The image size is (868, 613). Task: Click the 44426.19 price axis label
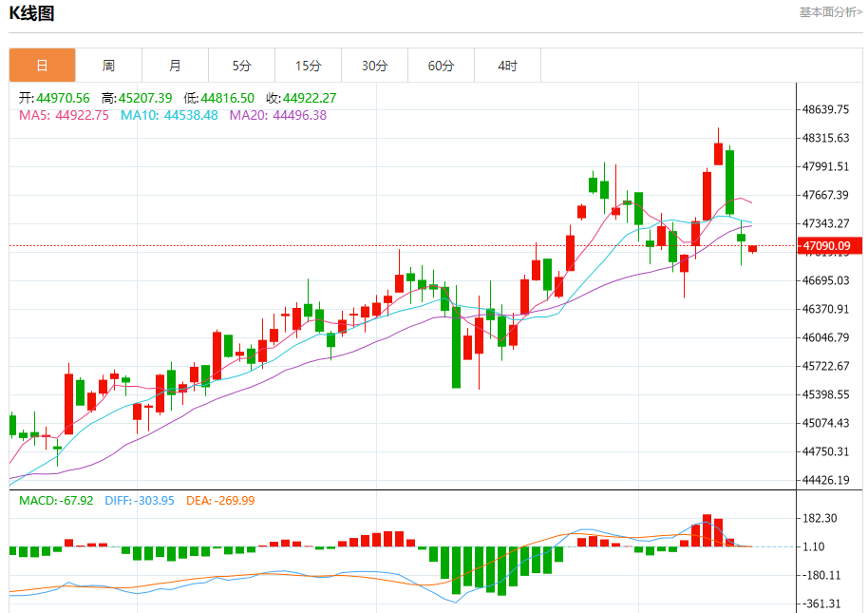pos(826,480)
